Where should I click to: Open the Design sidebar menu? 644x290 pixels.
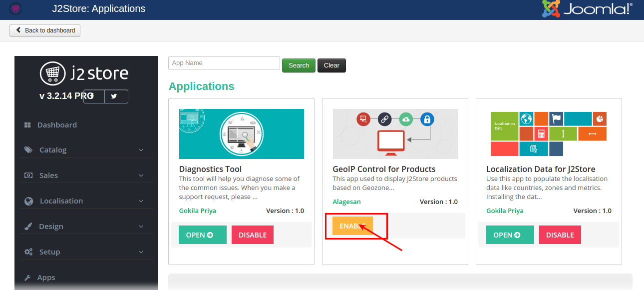point(86,226)
